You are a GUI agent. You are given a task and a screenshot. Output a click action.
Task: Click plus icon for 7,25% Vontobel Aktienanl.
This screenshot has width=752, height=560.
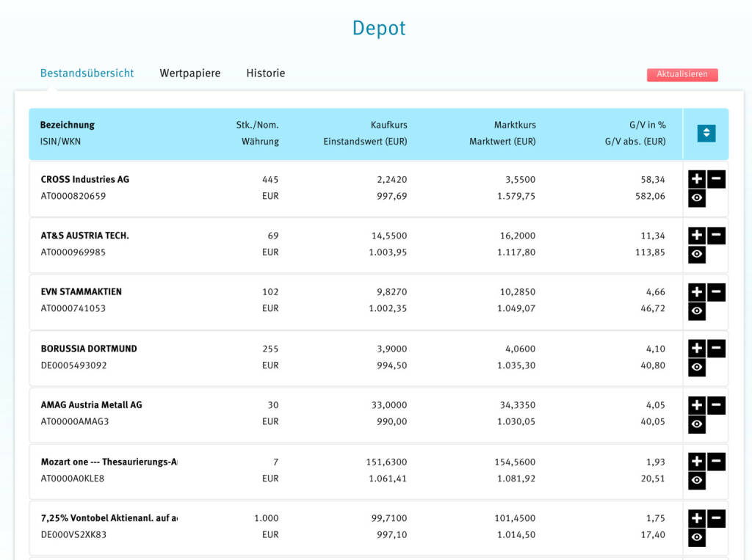coord(697,518)
